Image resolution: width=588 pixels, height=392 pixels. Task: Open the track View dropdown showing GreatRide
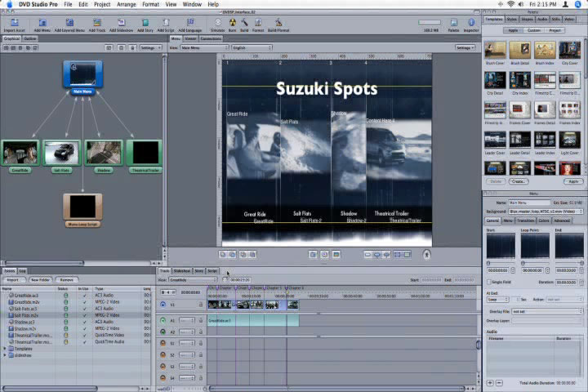pyautogui.click(x=193, y=280)
